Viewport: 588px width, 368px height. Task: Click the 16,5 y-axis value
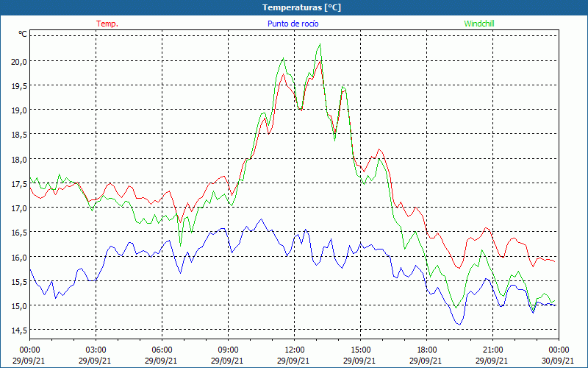pos(19,233)
